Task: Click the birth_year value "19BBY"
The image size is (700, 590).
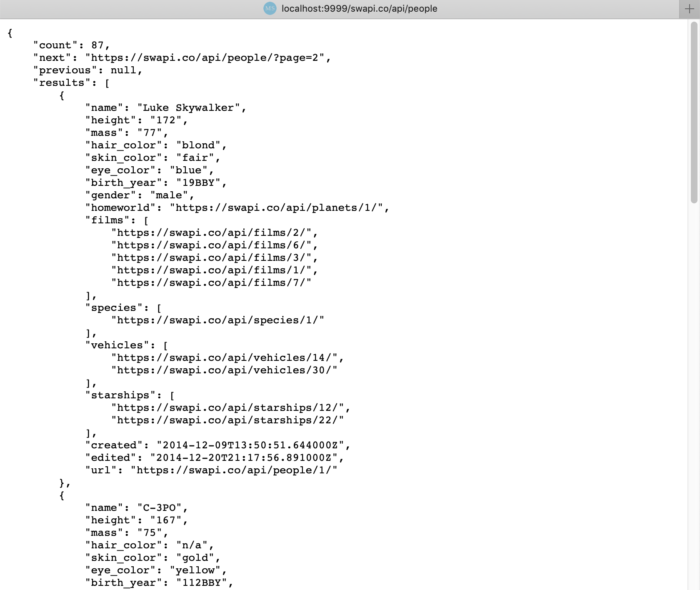Action: click(x=198, y=182)
